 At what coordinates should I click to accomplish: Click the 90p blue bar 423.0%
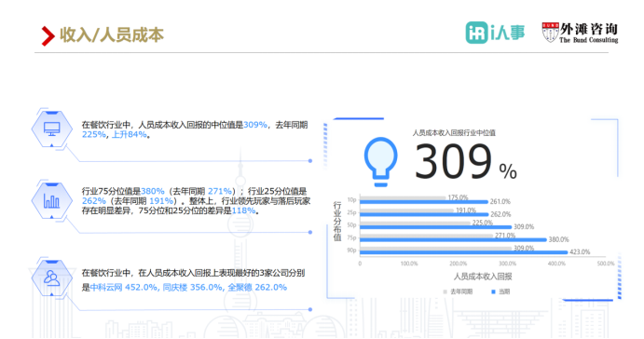coord(464,252)
